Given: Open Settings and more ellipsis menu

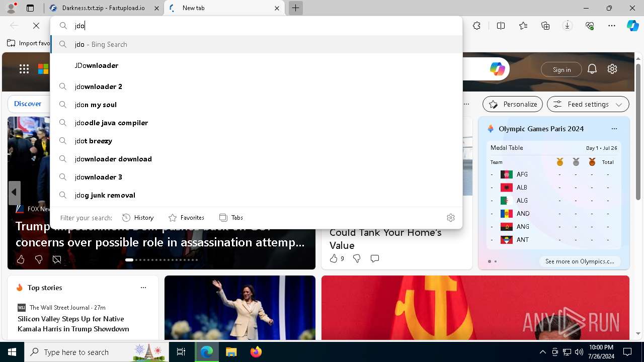Looking at the screenshot, I should 612,26.
